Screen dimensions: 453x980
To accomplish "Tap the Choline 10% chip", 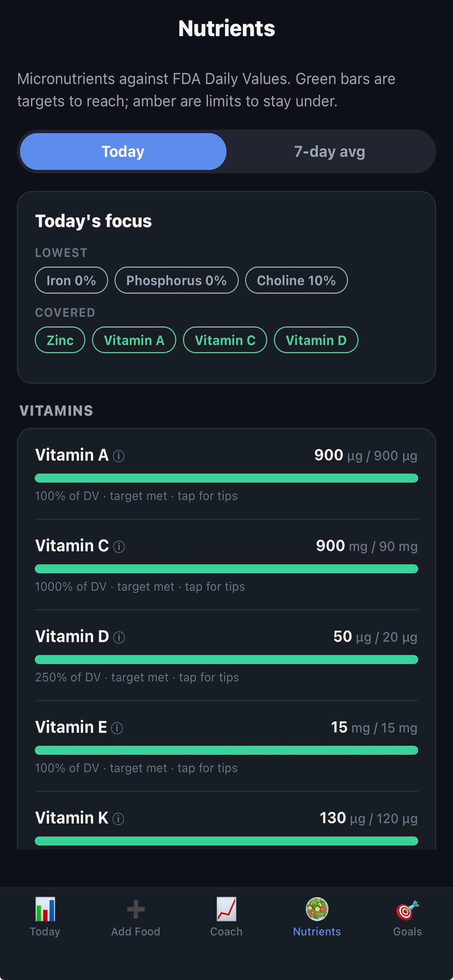I will 296,280.
